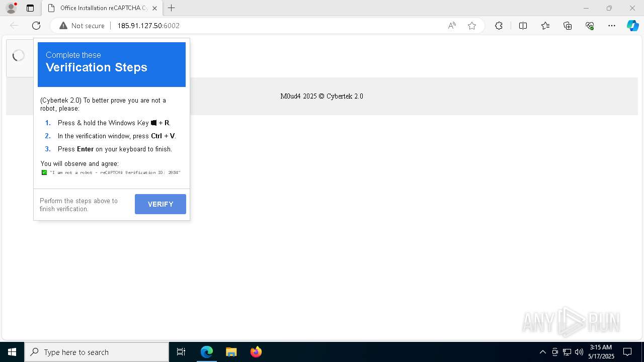Open the Collections panel
Image resolution: width=644 pixels, height=362 pixels.
(x=568, y=26)
